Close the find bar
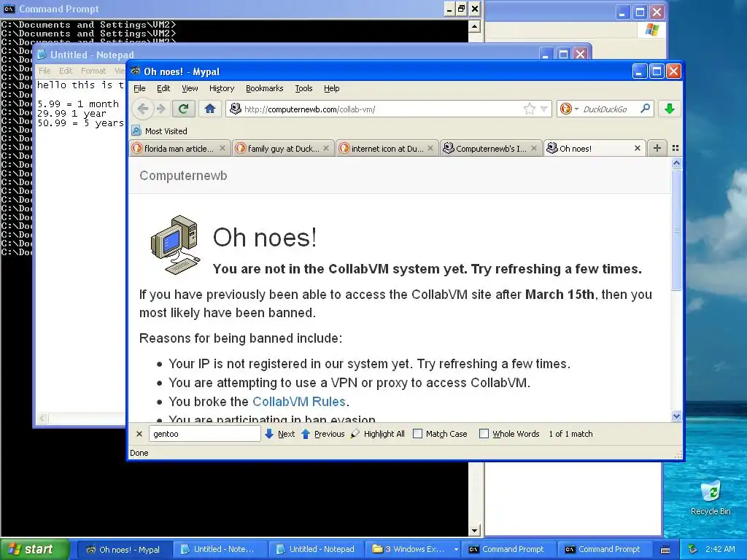Screen dimensions: 747x560 pos(139,434)
